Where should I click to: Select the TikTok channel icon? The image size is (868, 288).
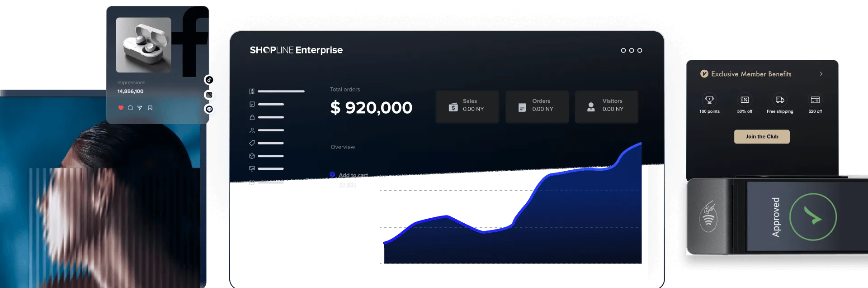209,80
